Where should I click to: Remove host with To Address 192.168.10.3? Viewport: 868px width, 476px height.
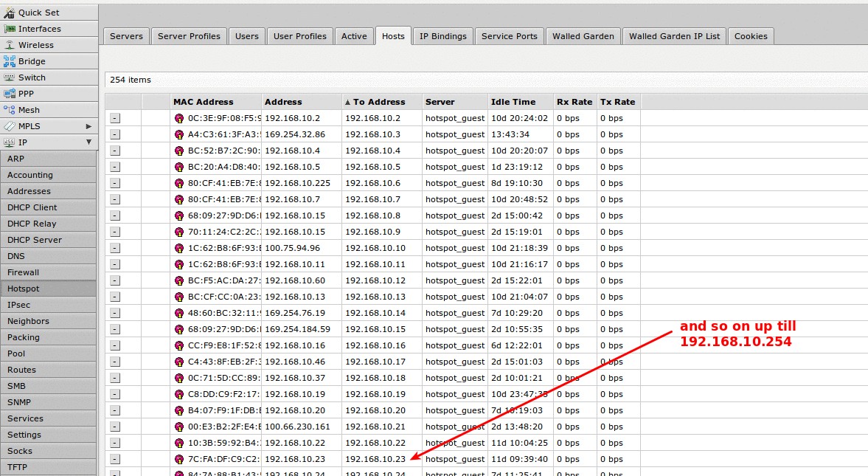coord(115,134)
